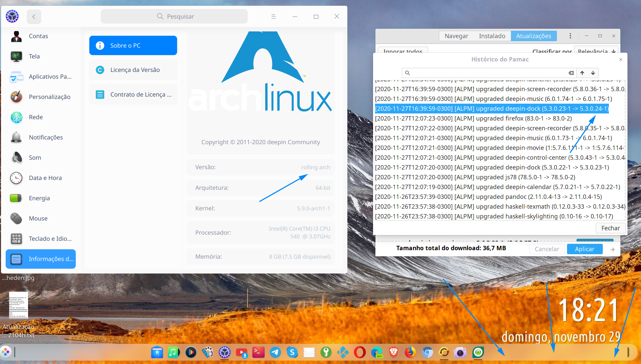
Task: Open Microsoft Edge Dev from the dock
Action: (x=377, y=353)
